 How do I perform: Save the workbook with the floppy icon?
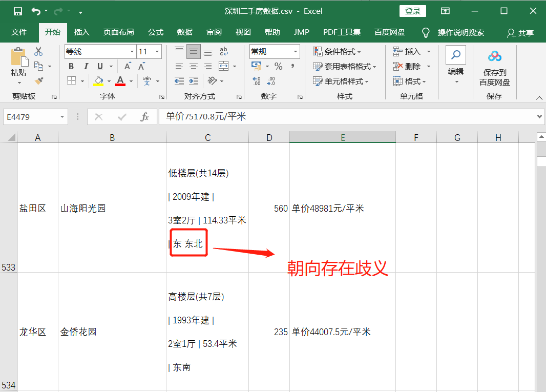point(18,11)
